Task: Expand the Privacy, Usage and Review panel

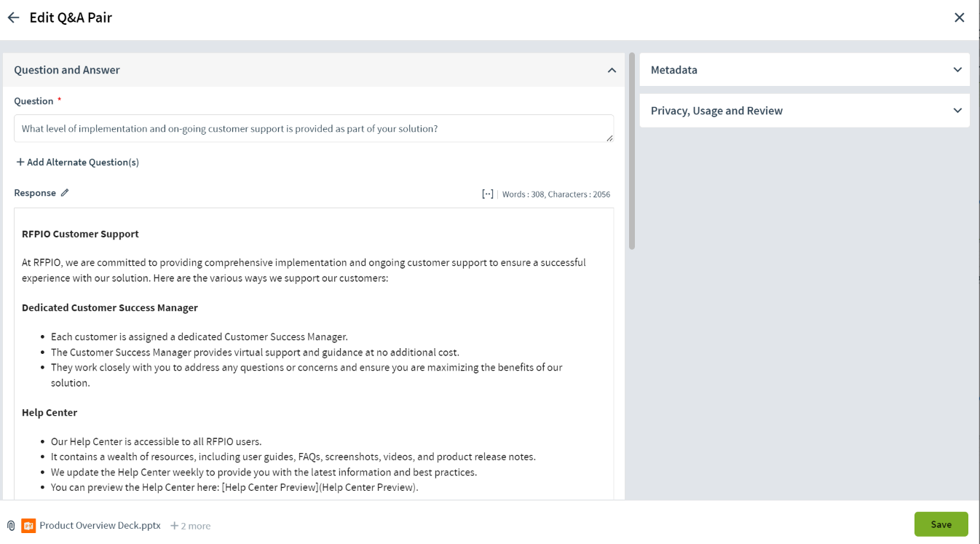Action: (957, 111)
